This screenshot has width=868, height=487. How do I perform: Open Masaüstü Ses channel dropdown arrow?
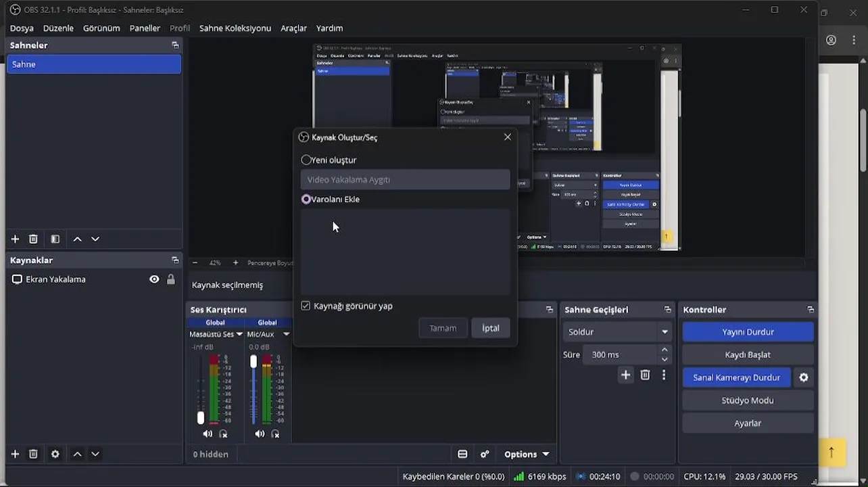[x=239, y=334]
